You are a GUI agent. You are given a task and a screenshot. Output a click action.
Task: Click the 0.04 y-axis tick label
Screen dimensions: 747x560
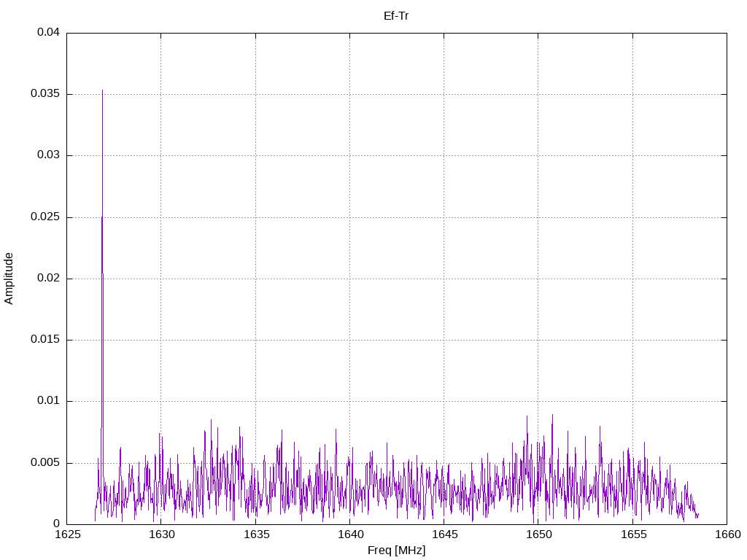(48, 33)
